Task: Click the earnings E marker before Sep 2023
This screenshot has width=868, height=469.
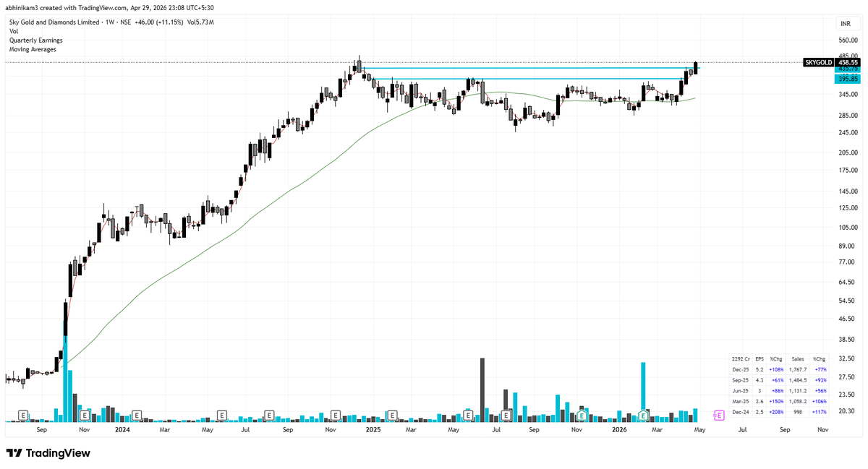Action: pyautogui.click(x=23, y=416)
